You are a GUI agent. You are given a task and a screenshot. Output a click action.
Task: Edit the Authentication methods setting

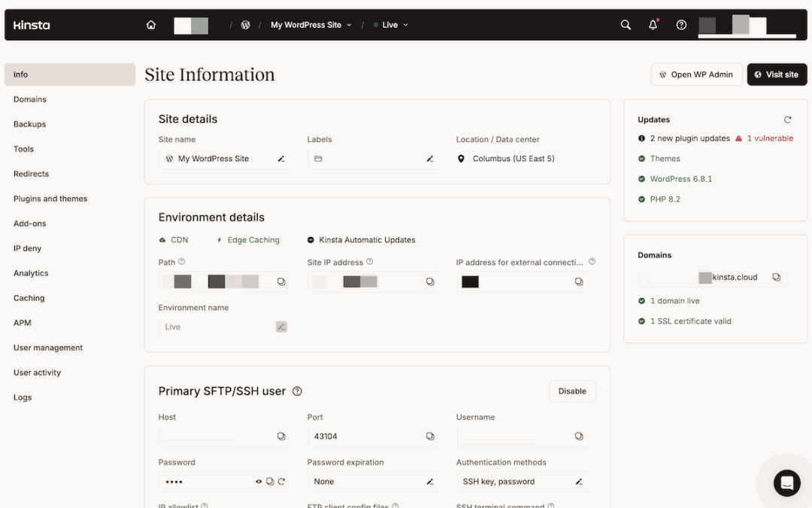[x=579, y=482]
